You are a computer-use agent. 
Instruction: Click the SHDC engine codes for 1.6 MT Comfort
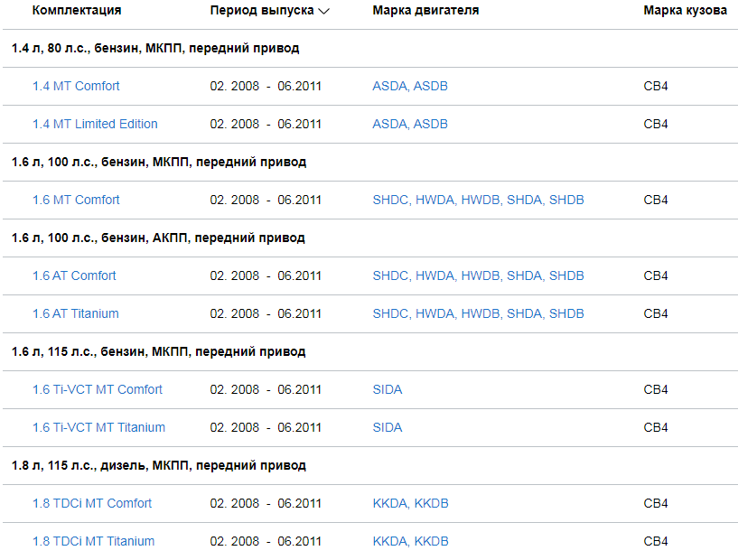click(x=478, y=200)
